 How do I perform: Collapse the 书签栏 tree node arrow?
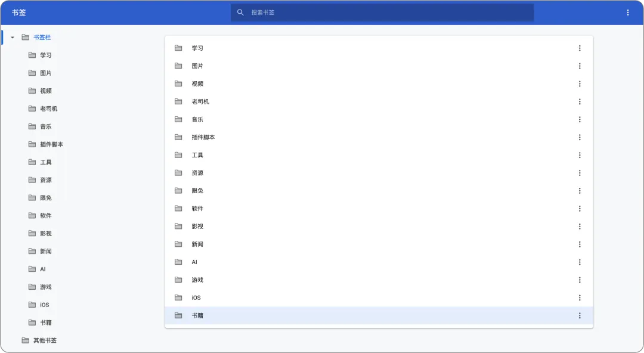tap(13, 38)
